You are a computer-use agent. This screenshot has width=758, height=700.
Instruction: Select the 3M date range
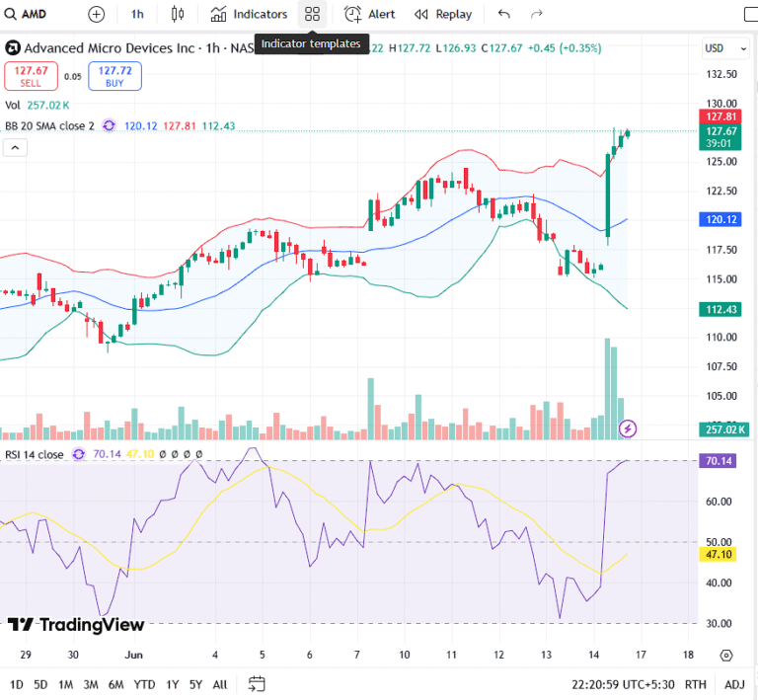[x=91, y=684]
